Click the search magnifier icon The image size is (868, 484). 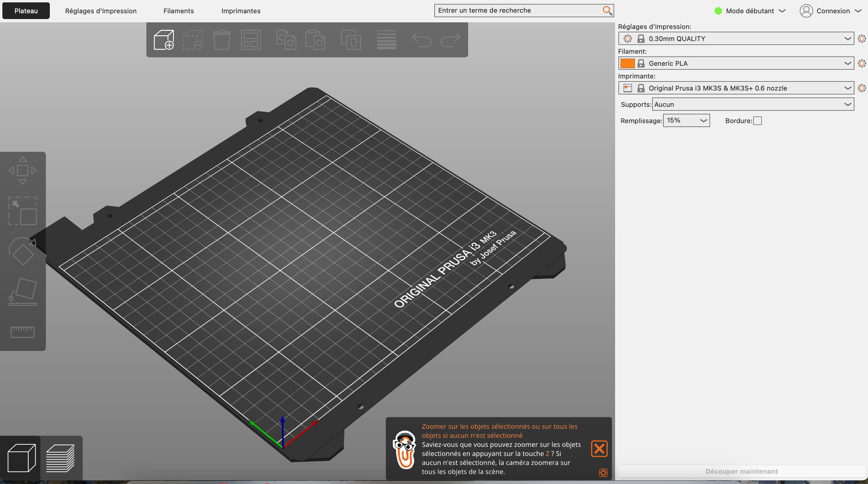607,11
